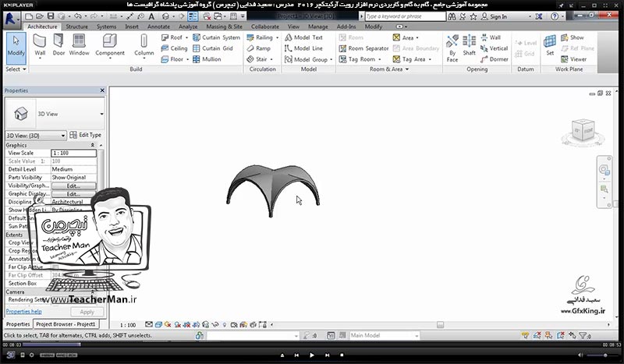
Task: Open the Roof dropdown
Action: [x=186, y=37]
